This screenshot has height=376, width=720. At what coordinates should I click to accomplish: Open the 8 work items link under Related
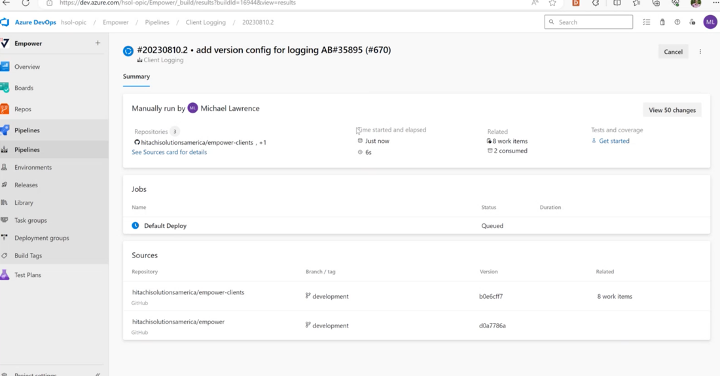(x=510, y=141)
